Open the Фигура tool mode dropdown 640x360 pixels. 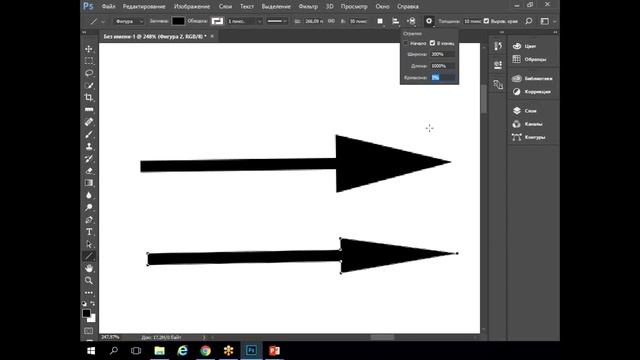(128, 21)
